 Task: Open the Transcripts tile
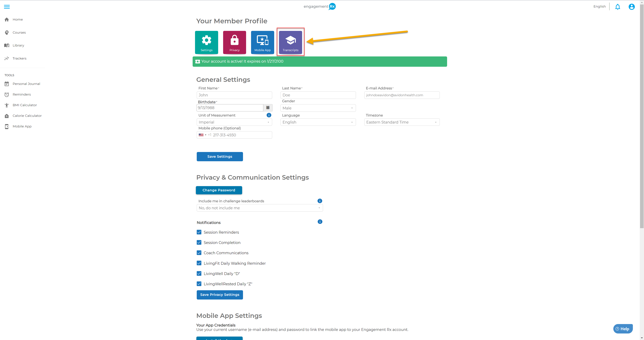click(290, 42)
